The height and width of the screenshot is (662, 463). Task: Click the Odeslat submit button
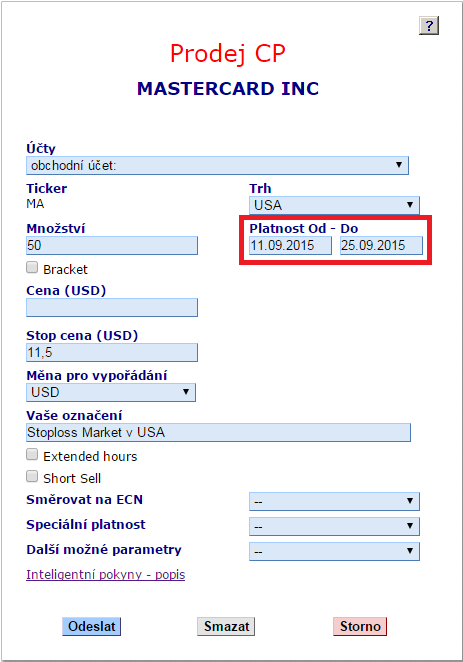pos(92,626)
